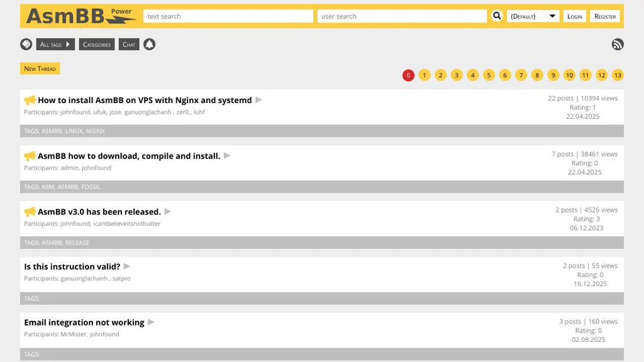
Task: Click the AsmBB Power logo
Action: pyautogui.click(x=80, y=16)
